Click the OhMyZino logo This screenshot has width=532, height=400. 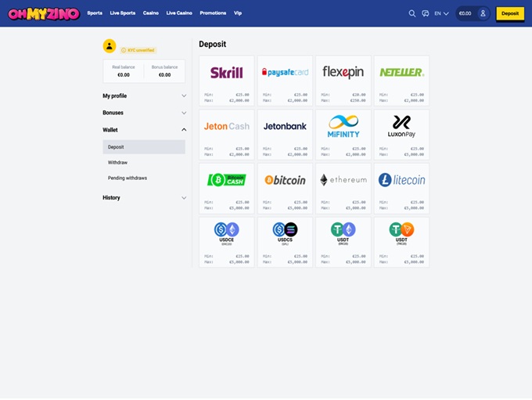(41, 13)
